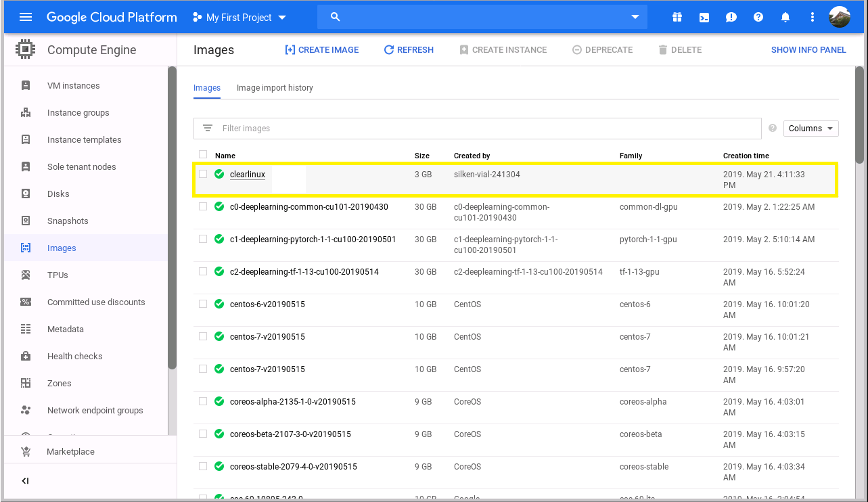Viewport: 868px width, 502px height.
Task: Check the coreos-alpha-2135-1-0 image checkbox
Action: 203,401
